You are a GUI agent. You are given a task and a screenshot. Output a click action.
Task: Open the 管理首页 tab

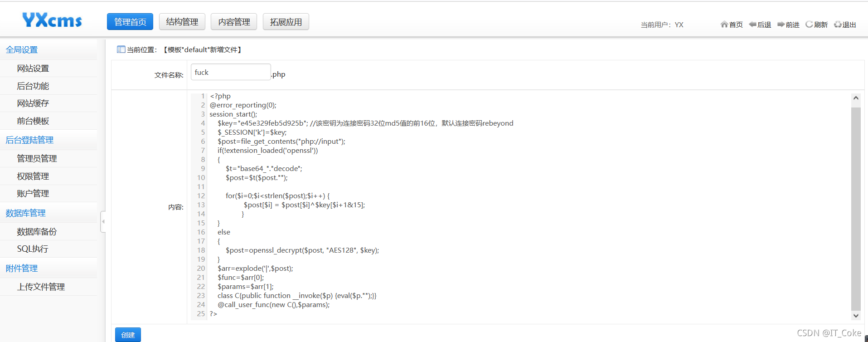[x=130, y=22]
